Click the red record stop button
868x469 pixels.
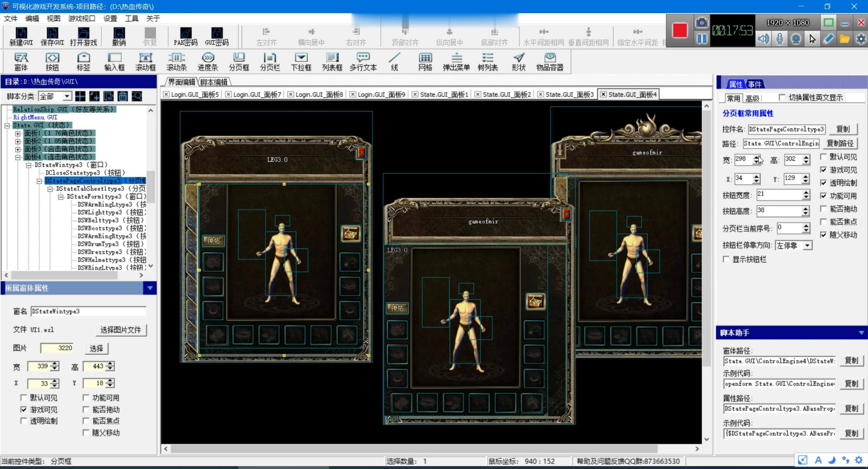pyautogui.click(x=680, y=31)
